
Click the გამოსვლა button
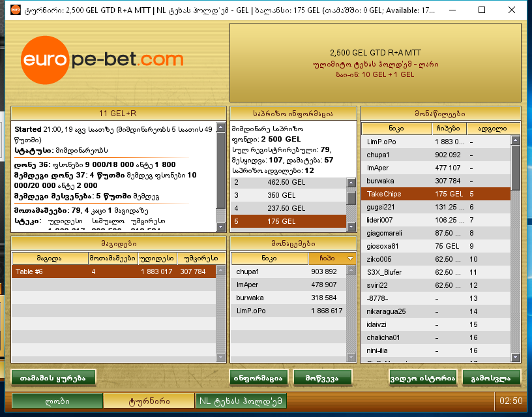tap(492, 378)
